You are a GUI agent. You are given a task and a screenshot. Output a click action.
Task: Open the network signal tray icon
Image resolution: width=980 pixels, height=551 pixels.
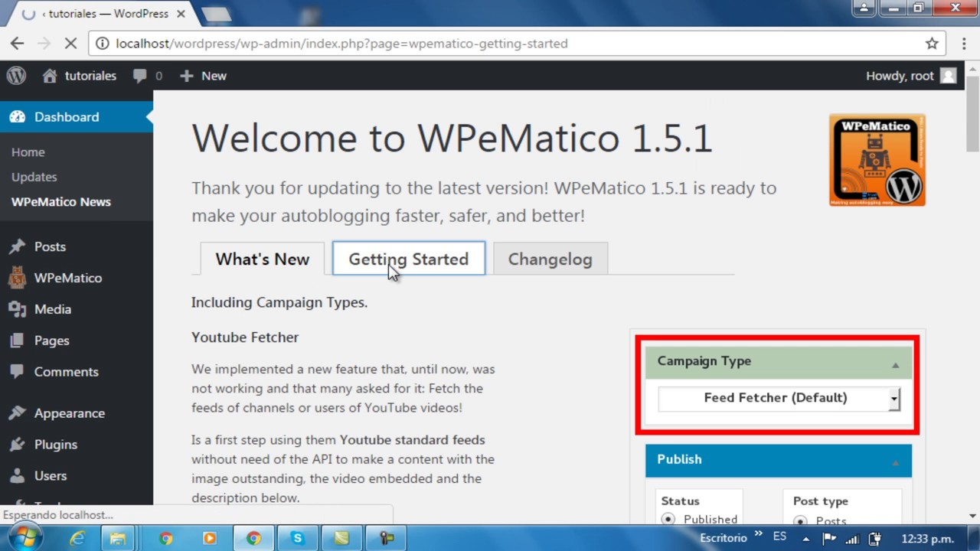click(853, 539)
